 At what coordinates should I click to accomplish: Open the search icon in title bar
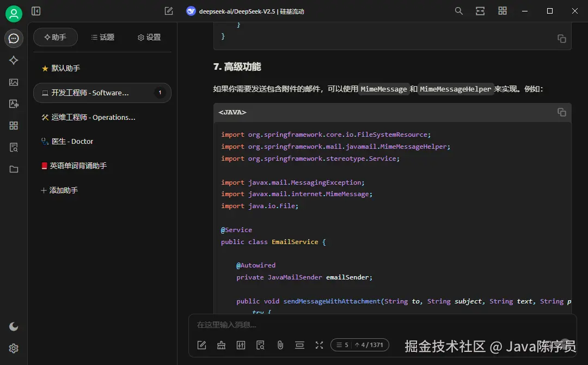[x=458, y=11]
